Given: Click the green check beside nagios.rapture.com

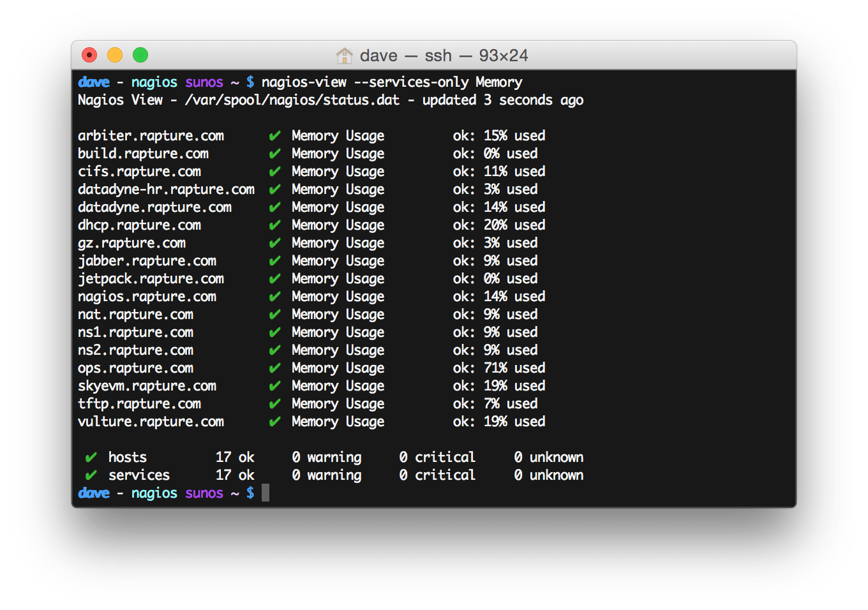Looking at the screenshot, I should 275,297.
